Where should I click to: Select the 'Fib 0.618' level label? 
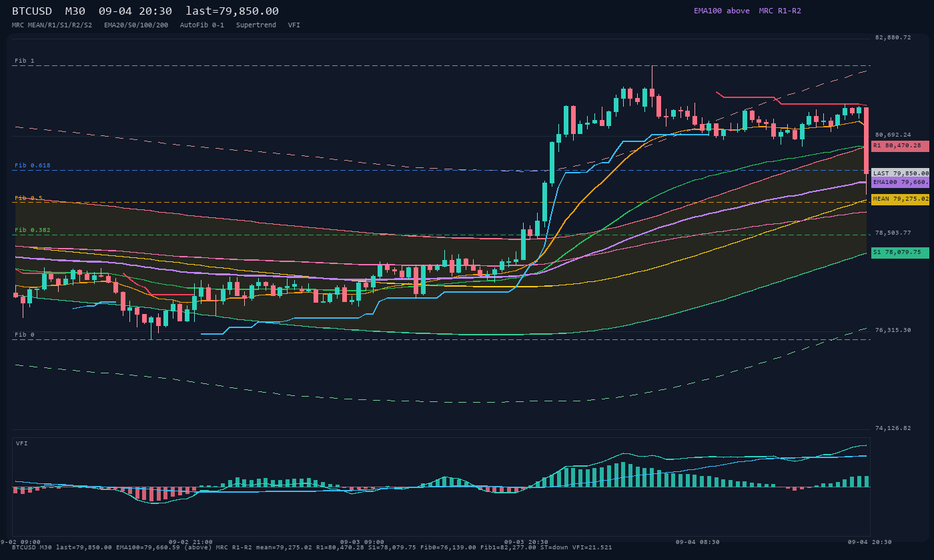point(33,165)
